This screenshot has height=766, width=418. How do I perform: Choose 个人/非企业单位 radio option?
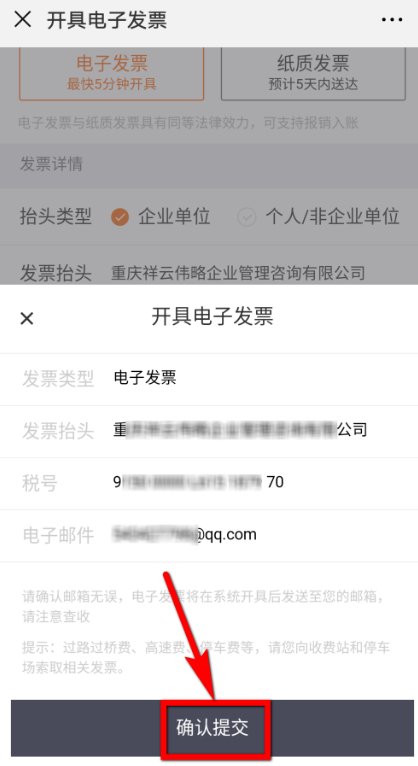tap(318, 216)
